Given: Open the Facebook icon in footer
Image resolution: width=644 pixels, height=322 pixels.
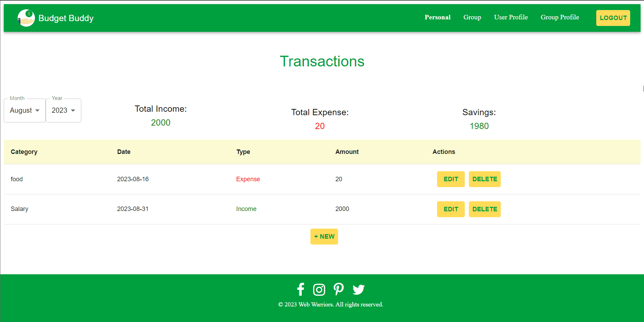Looking at the screenshot, I should pos(300,289).
